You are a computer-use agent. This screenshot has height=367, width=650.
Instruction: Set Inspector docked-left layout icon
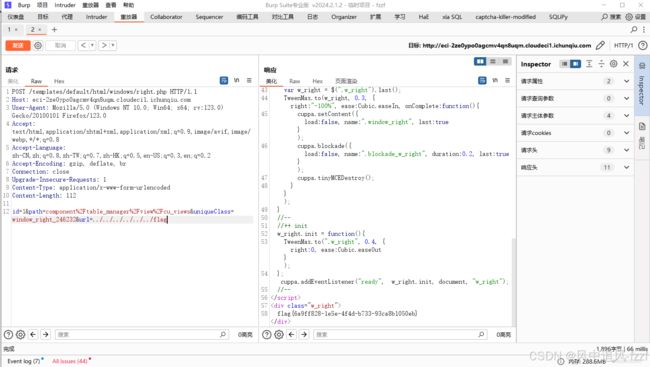(564, 64)
